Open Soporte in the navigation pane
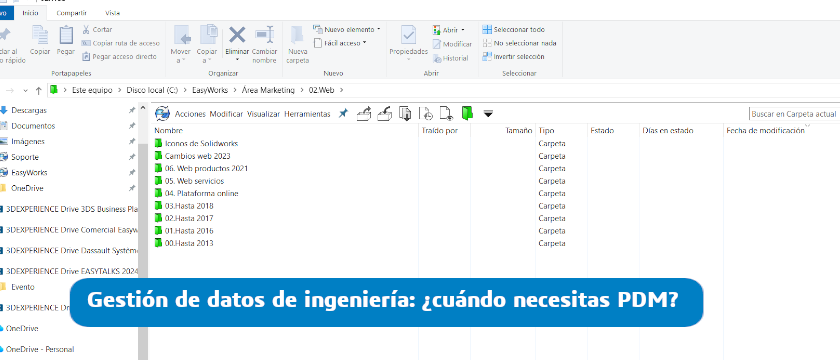 pos(25,157)
